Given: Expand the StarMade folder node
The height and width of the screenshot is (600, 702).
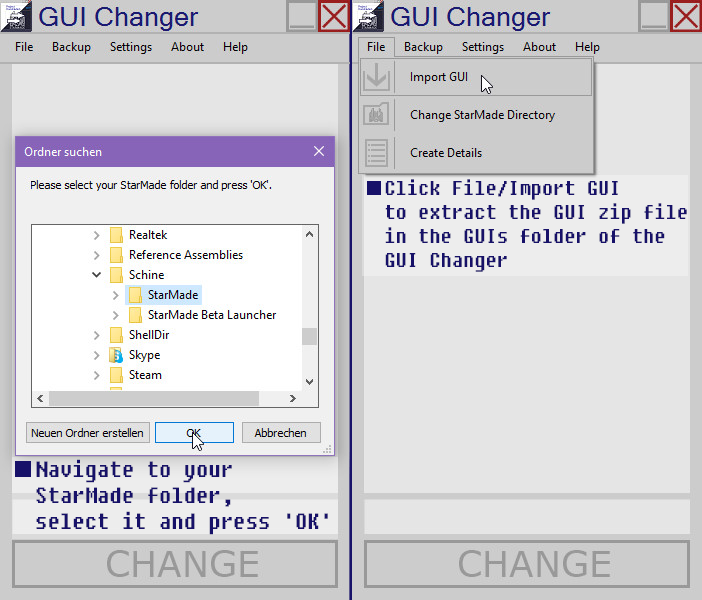Looking at the screenshot, I should (115, 295).
